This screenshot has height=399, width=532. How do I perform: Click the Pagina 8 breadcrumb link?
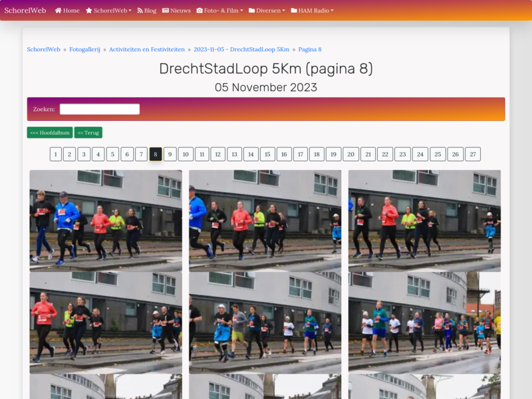[310, 49]
